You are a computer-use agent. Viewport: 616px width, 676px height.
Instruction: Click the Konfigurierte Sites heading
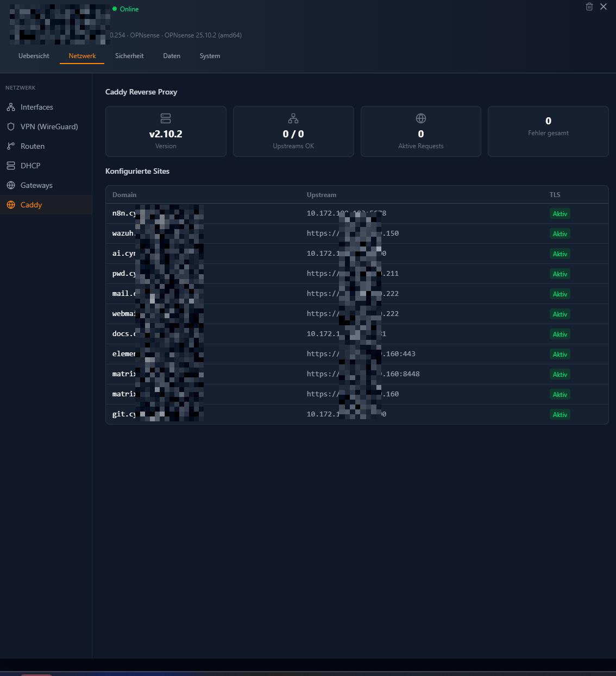pos(137,171)
